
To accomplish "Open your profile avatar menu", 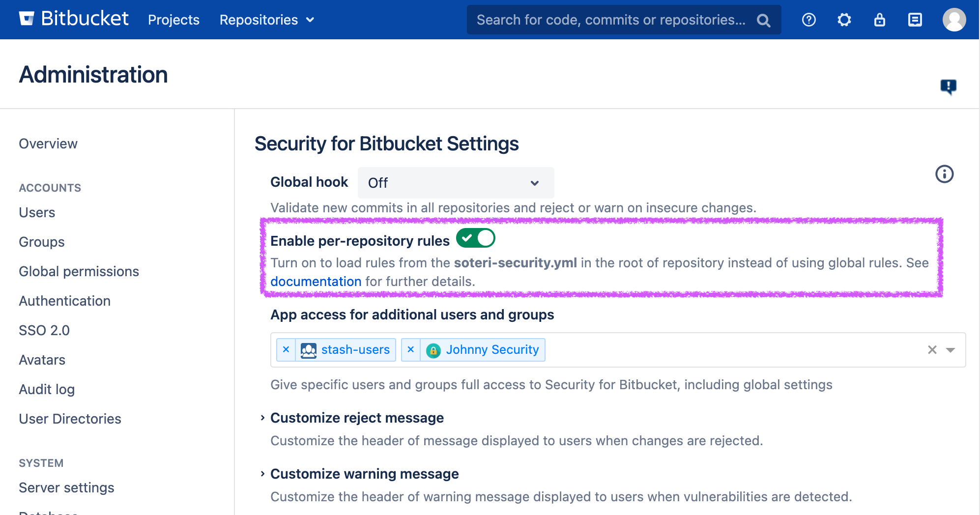I will click(x=954, y=20).
